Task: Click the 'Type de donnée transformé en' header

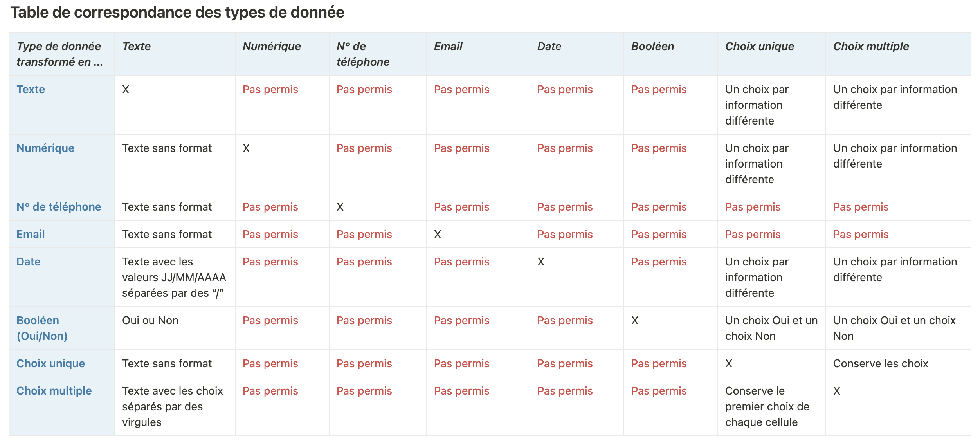Action: point(59,54)
